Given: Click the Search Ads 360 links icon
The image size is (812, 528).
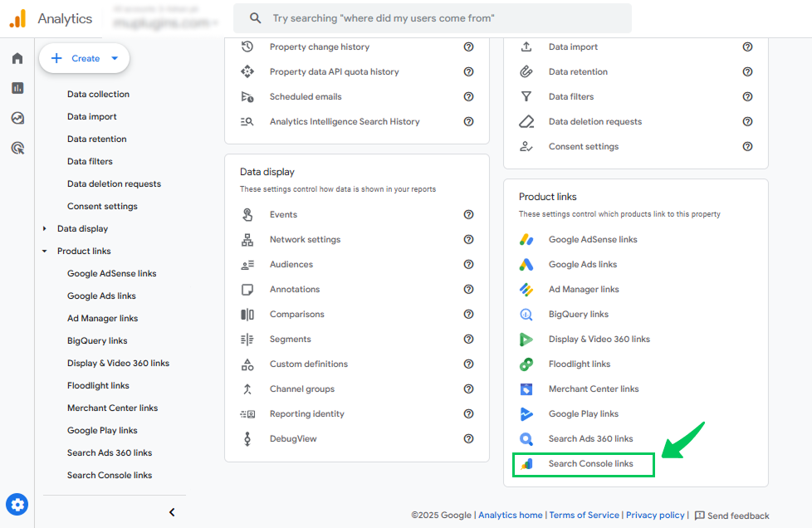Looking at the screenshot, I should pos(526,438).
